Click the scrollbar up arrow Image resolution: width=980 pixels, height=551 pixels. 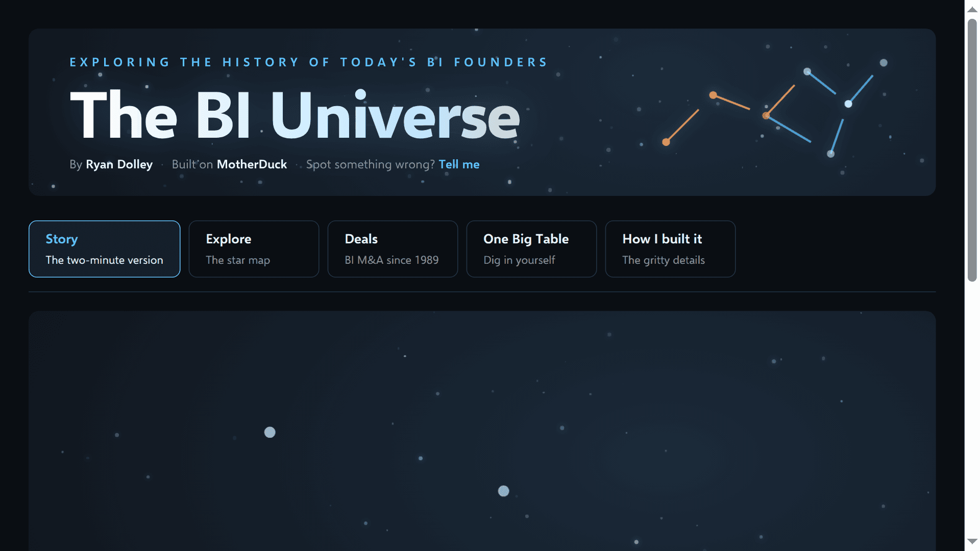[972, 9]
